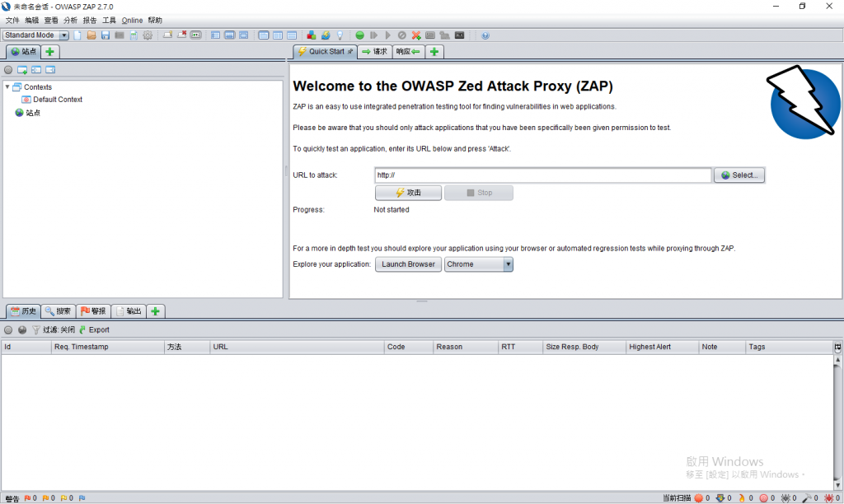Switch to the 历史 history tab
The height and width of the screenshot is (504, 844).
[x=24, y=311]
